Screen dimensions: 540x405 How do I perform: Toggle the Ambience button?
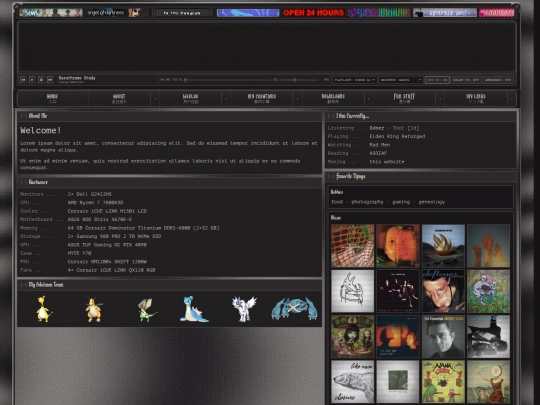[x=498, y=80]
